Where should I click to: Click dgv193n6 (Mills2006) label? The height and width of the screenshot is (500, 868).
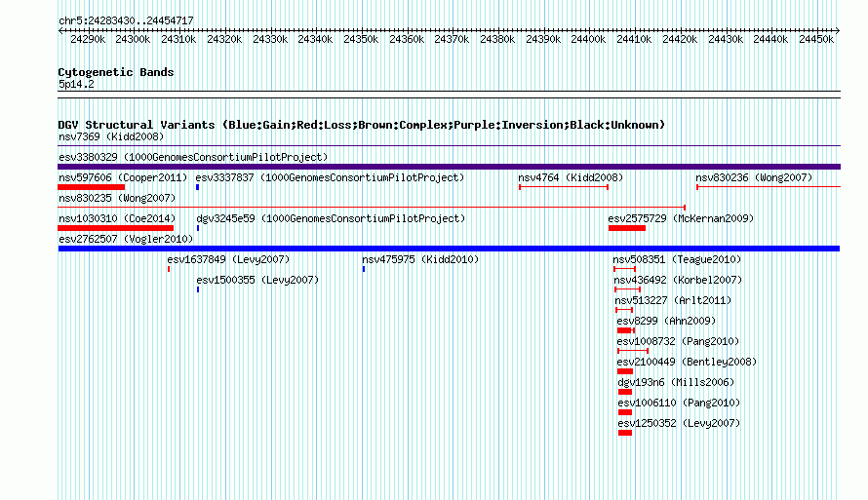click(x=676, y=382)
